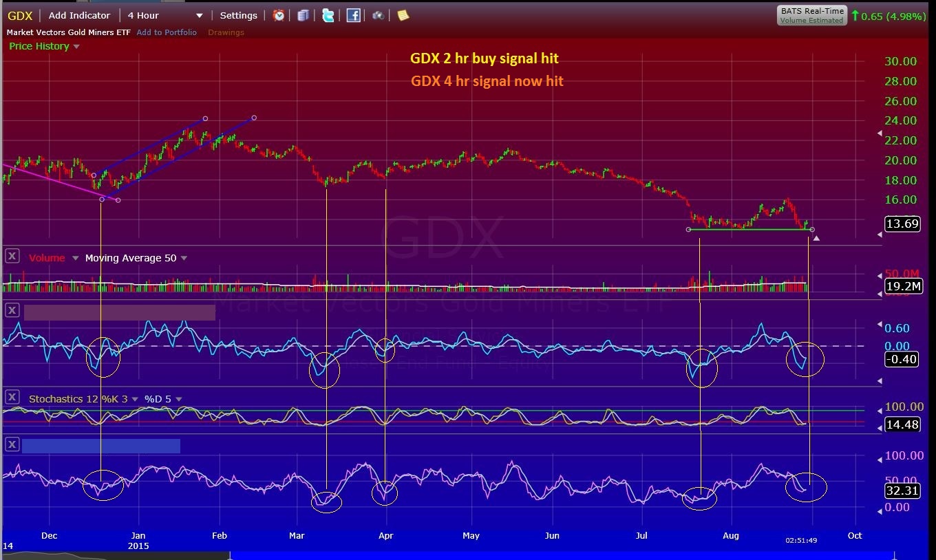Image resolution: width=936 pixels, height=560 pixels.
Task: Select the left end handle of the green support line
Action: coord(689,229)
